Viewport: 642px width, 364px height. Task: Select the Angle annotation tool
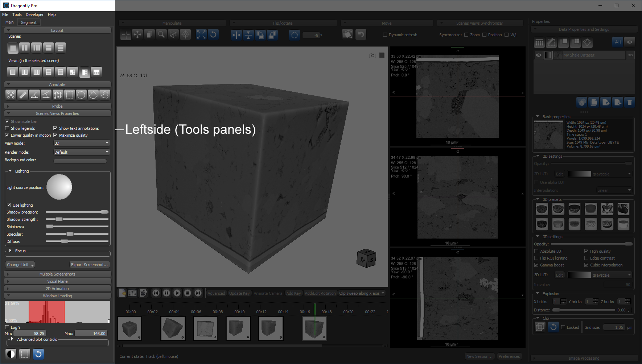click(x=34, y=95)
